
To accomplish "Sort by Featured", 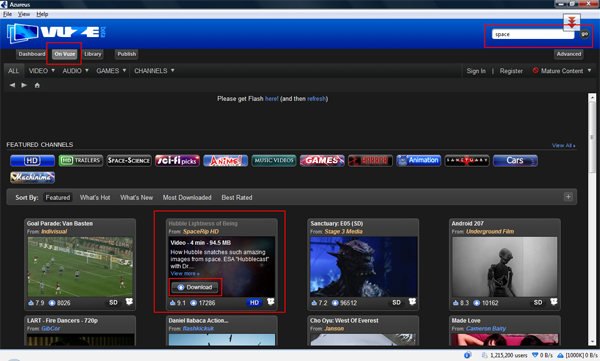I will [x=58, y=198].
